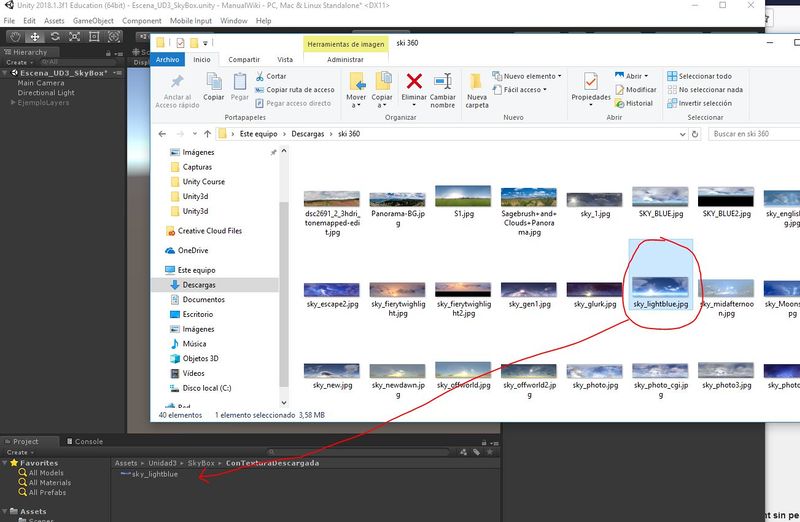Collapse the Favorites group in Project
This screenshot has height=522, width=800.
click(x=5, y=463)
